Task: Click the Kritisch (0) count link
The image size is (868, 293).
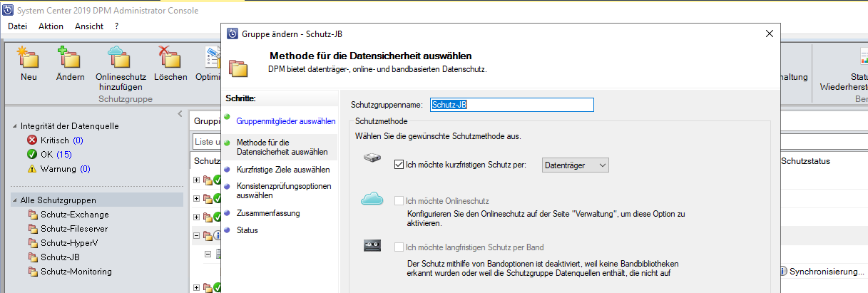Action: (x=78, y=140)
